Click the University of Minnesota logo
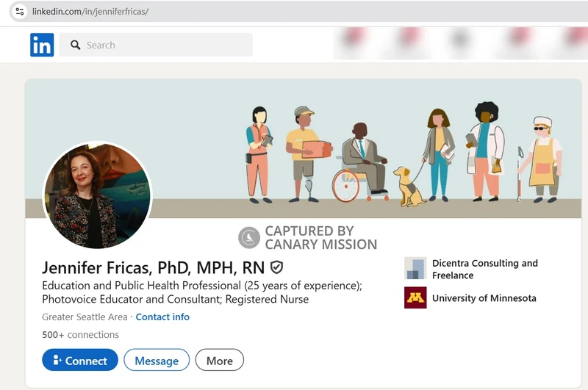The image size is (588, 390). pos(415,298)
